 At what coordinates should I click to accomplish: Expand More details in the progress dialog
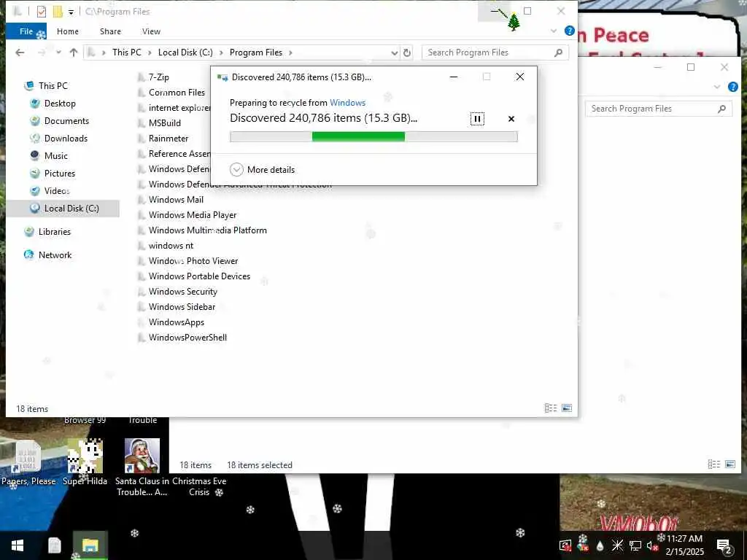tap(262, 169)
